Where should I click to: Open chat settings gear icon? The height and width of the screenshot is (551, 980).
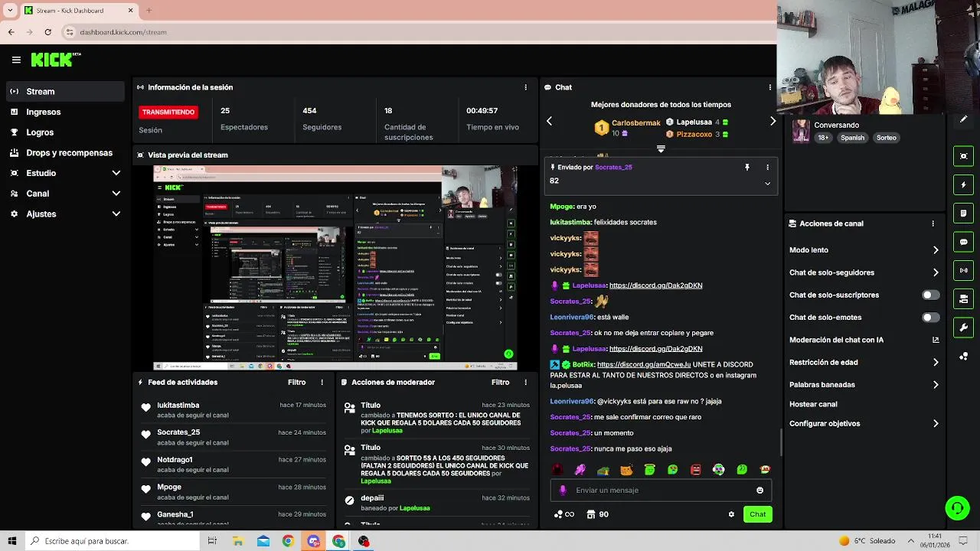point(731,514)
